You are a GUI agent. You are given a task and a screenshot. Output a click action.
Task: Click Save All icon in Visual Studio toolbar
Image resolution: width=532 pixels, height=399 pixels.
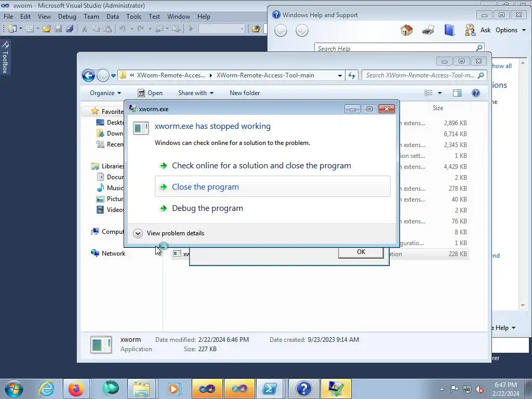70,29
